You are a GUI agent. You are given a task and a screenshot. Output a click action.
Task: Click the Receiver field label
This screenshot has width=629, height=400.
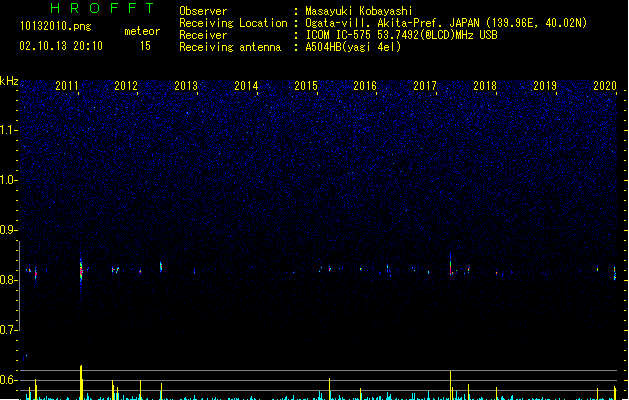(x=203, y=35)
